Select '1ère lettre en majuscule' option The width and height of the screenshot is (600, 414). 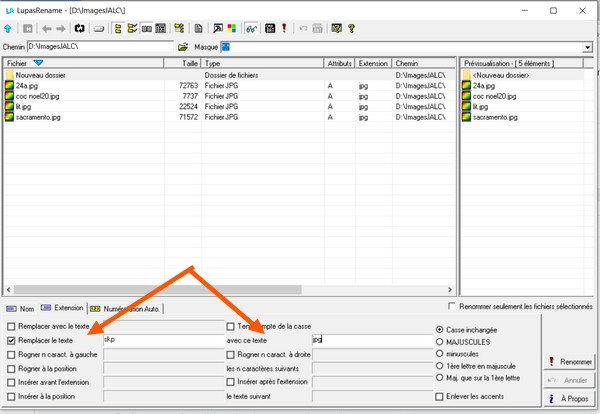(440, 366)
